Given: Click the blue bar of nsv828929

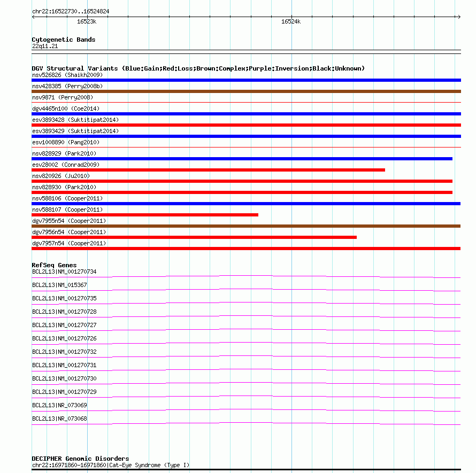Looking at the screenshot, I should 242,159.
